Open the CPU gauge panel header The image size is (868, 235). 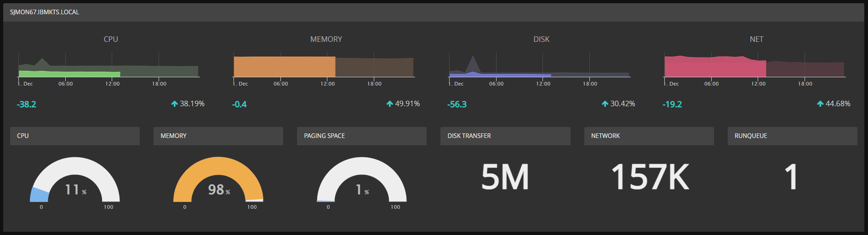click(x=75, y=136)
